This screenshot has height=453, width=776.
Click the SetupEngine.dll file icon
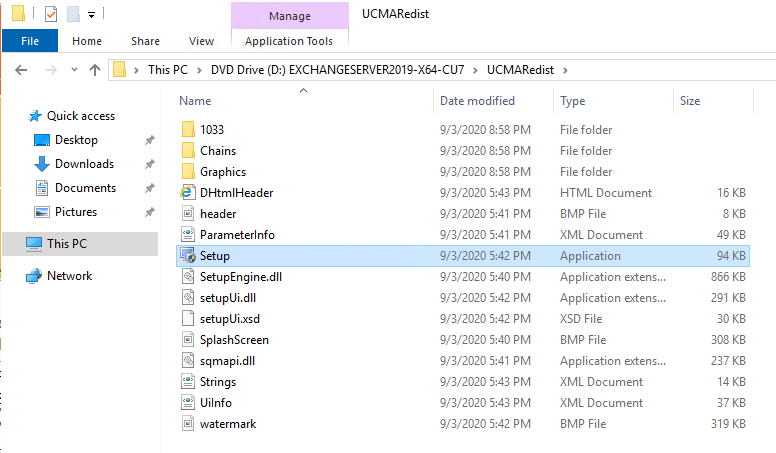pos(188,277)
